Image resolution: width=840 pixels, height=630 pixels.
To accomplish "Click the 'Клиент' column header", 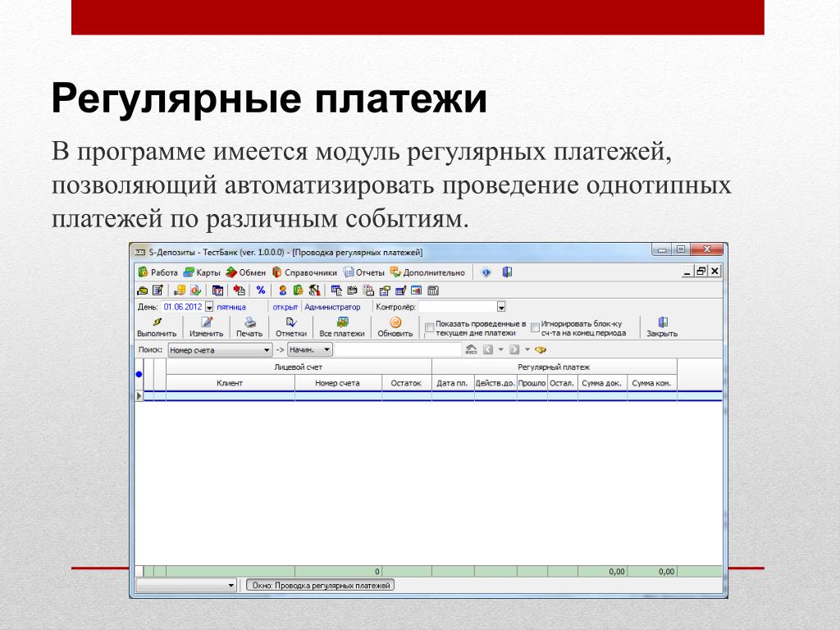I will pos(230,383).
